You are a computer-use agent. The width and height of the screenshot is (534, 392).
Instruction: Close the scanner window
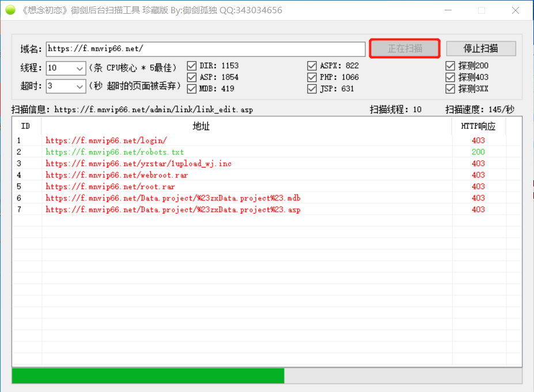(x=516, y=10)
